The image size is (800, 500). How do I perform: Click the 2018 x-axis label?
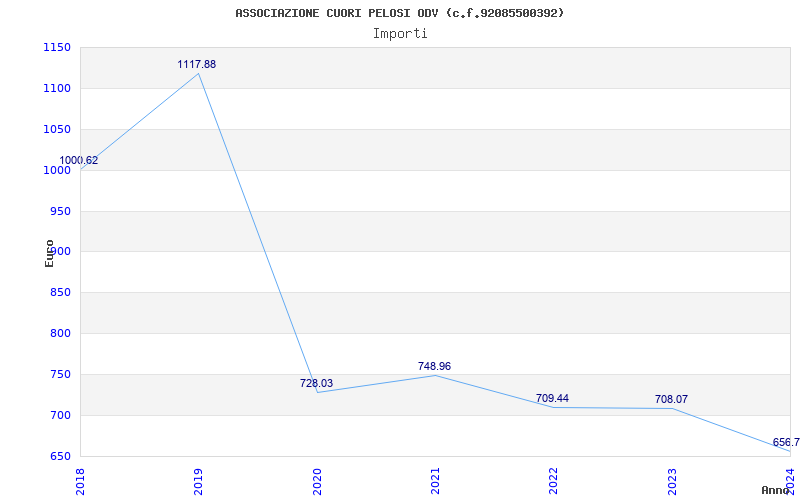point(80,482)
